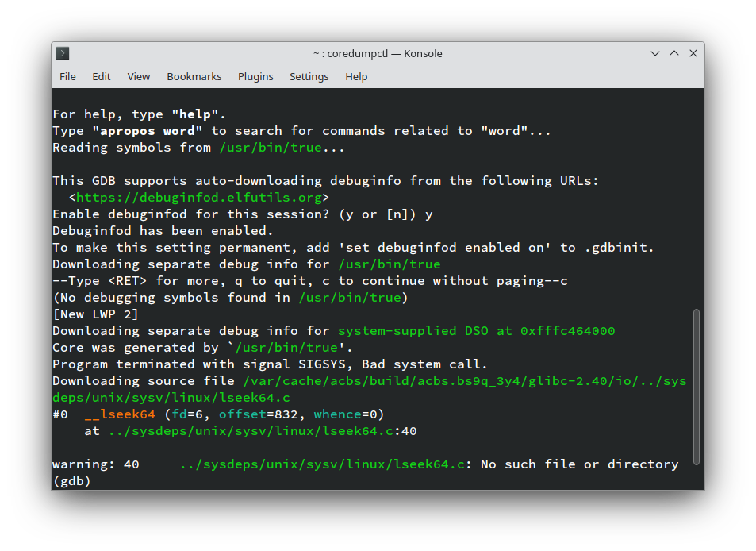Image resolution: width=756 pixels, height=551 pixels.
Task: Minimize the Konsole window
Action: tap(655, 53)
